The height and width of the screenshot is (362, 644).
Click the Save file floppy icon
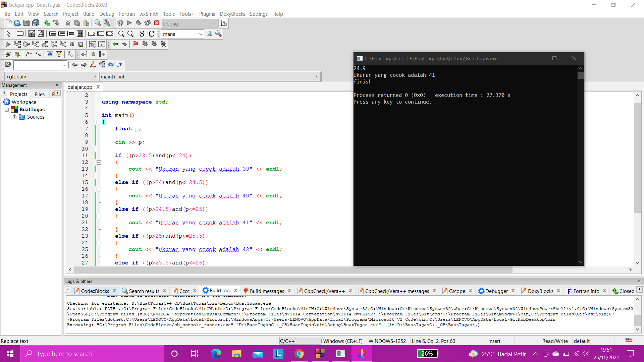26,23
